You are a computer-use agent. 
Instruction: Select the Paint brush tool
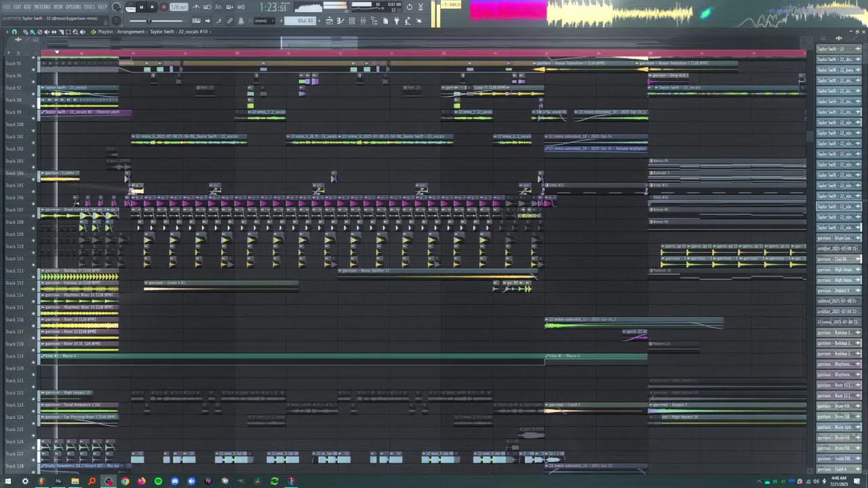32,32
